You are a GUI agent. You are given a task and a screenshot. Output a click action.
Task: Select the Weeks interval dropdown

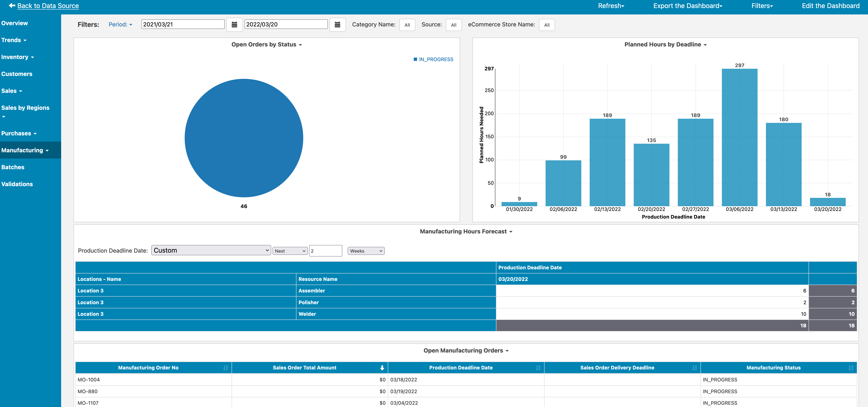[365, 251]
